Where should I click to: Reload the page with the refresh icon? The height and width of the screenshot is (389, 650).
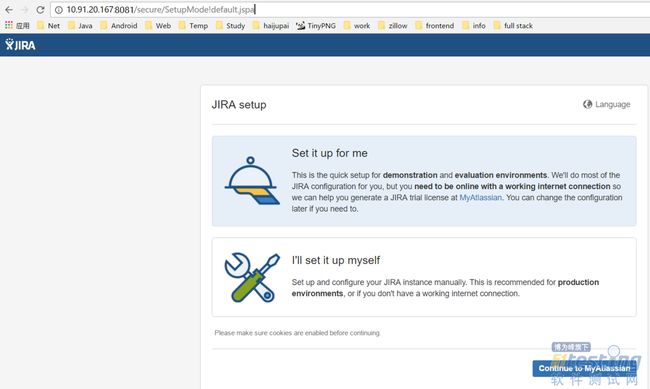tap(40, 10)
